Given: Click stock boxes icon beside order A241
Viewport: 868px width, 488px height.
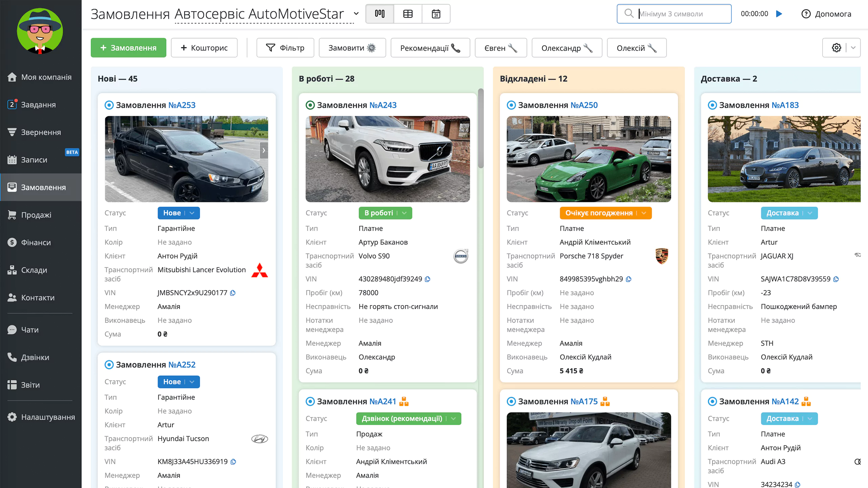Looking at the screenshot, I should (404, 402).
